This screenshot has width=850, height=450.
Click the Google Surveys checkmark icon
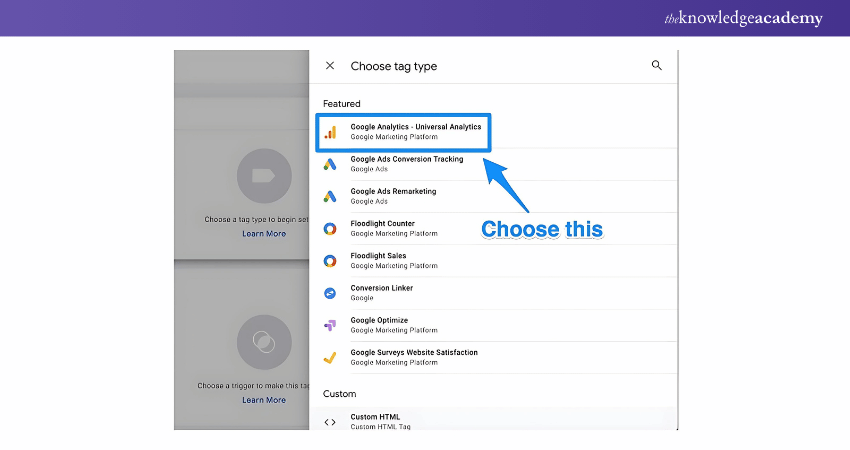coord(330,357)
